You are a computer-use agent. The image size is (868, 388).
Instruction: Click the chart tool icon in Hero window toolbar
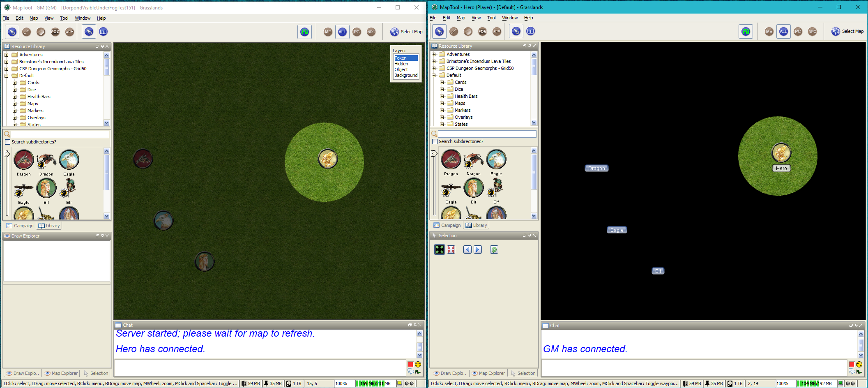click(x=530, y=31)
